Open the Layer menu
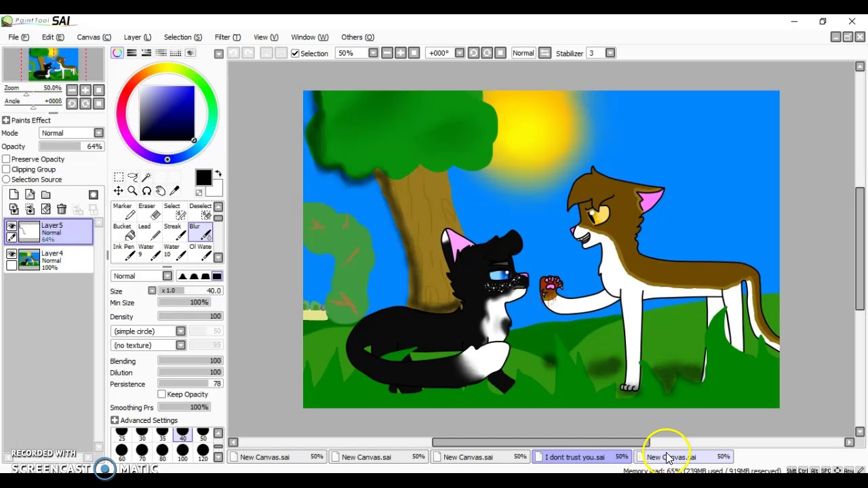 tap(138, 37)
